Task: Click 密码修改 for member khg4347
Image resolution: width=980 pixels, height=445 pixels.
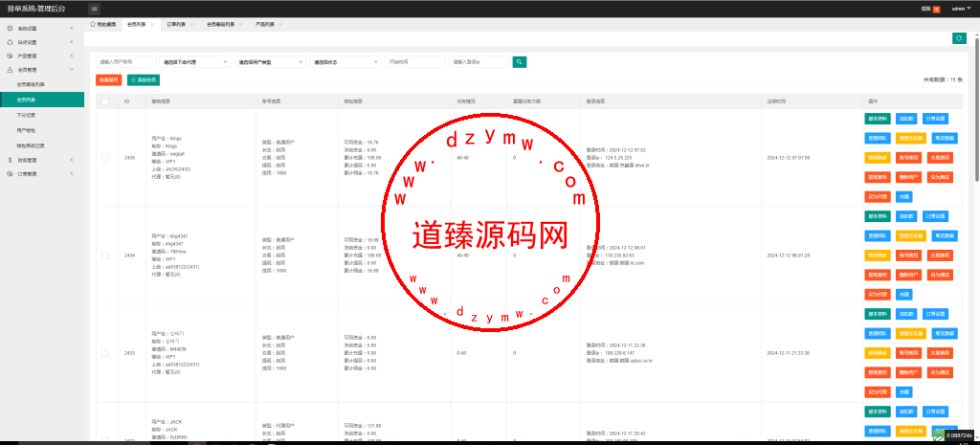Action: click(878, 255)
